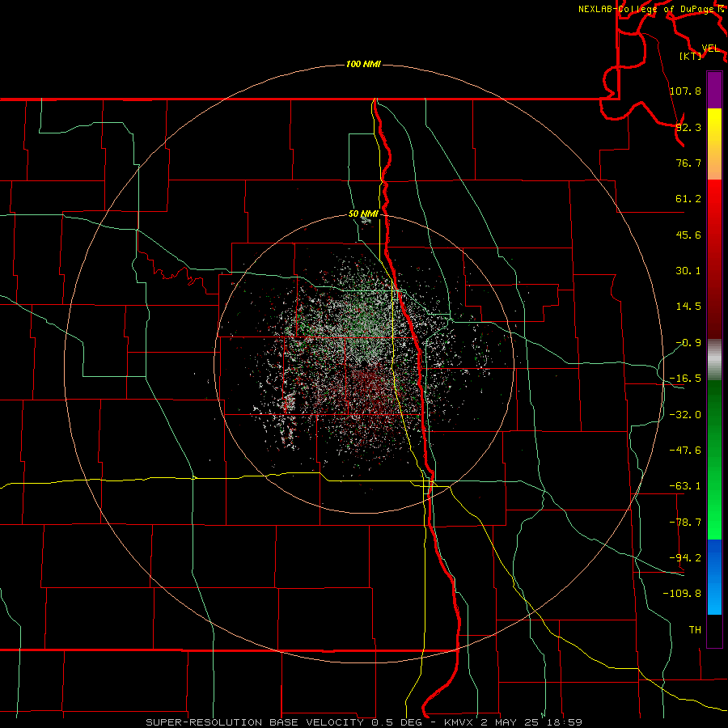The width and height of the screenshot is (728, 728).
Task: Click the 50 NMI range ring label
Action: [363, 214]
